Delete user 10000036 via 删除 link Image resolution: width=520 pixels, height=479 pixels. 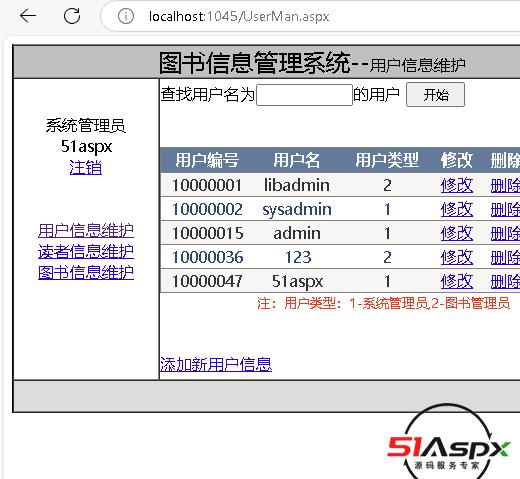coord(505,257)
